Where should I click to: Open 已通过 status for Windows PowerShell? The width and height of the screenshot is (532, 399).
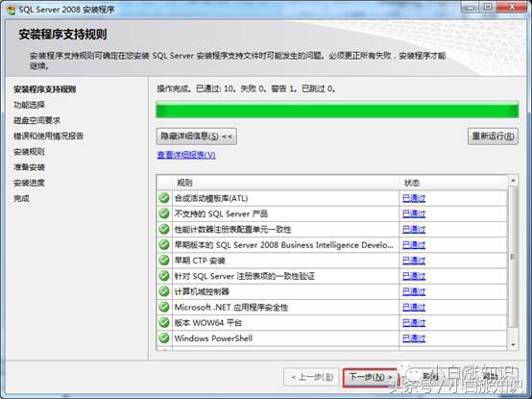click(x=414, y=338)
